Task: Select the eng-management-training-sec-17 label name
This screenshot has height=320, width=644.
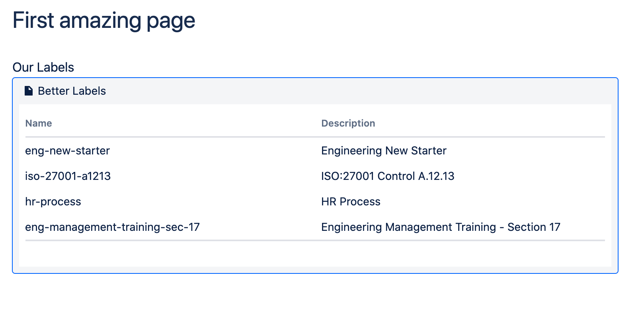Action: 112,227
